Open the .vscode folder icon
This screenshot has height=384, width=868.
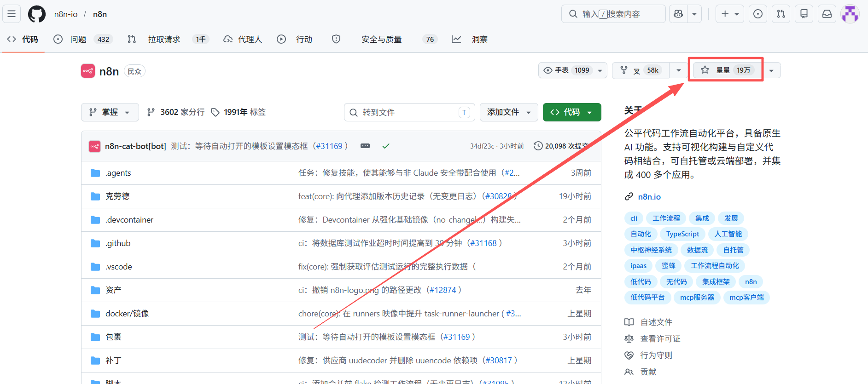point(95,267)
